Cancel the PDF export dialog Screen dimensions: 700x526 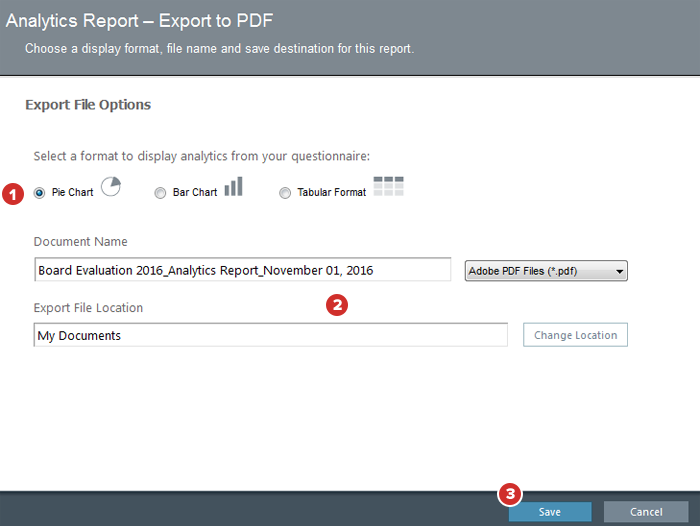pos(646,512)
